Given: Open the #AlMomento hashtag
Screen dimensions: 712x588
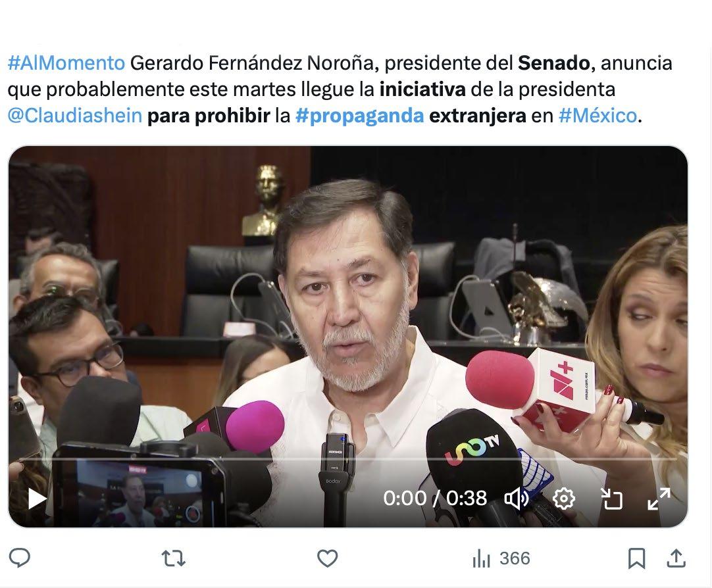Looking at the screenshot, I should click(x=66, y=63).
